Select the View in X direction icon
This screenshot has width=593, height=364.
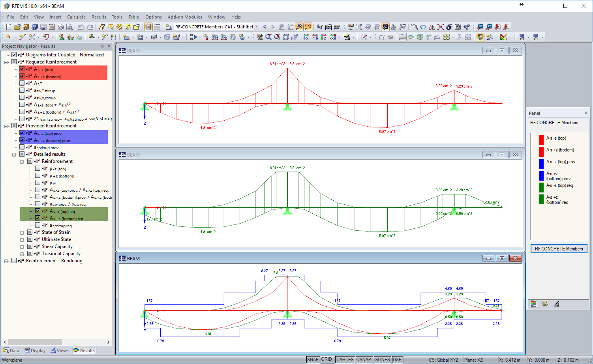click(306, 37)
